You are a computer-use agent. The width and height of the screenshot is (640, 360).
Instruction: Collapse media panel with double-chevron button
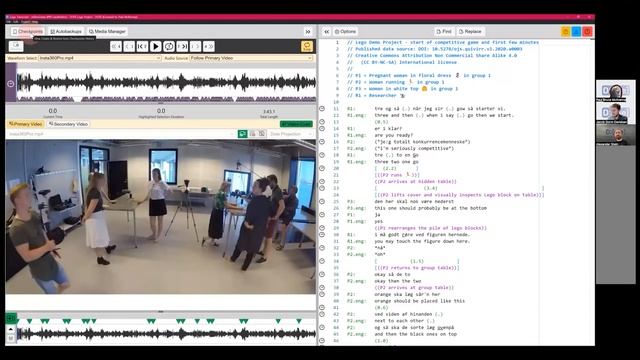click(x=308, y=31)
